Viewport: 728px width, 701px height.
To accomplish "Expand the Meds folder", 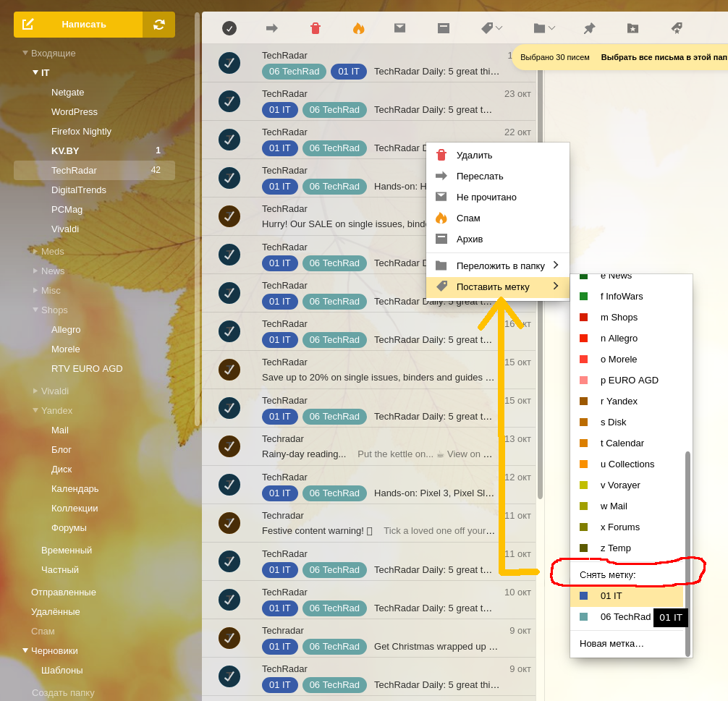I will click(35, 251).
